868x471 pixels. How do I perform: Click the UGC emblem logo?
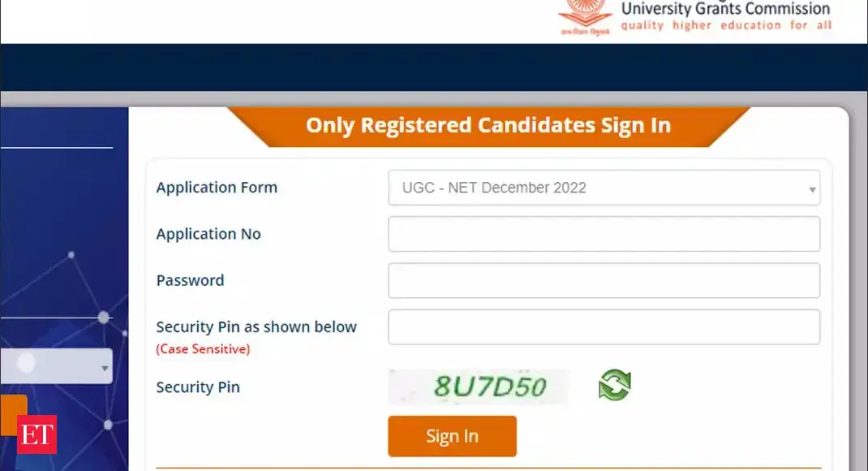(x=585, y=15)
